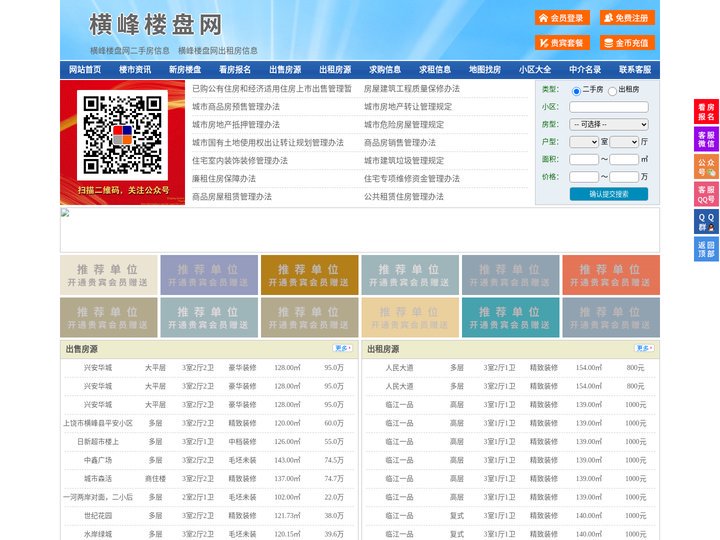This screenshot has height=540, width=720.
Task: Open the 求购信息 navigation item
Action: 385,70
